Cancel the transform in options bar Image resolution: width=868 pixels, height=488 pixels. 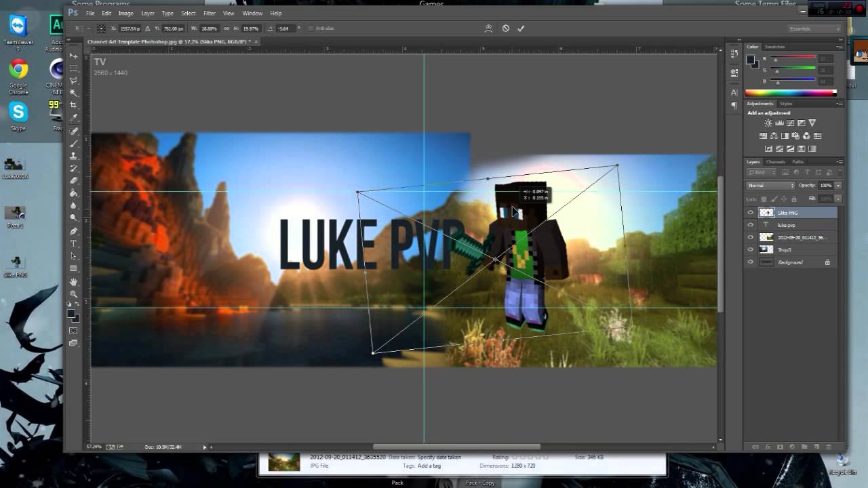coord(506,28)
